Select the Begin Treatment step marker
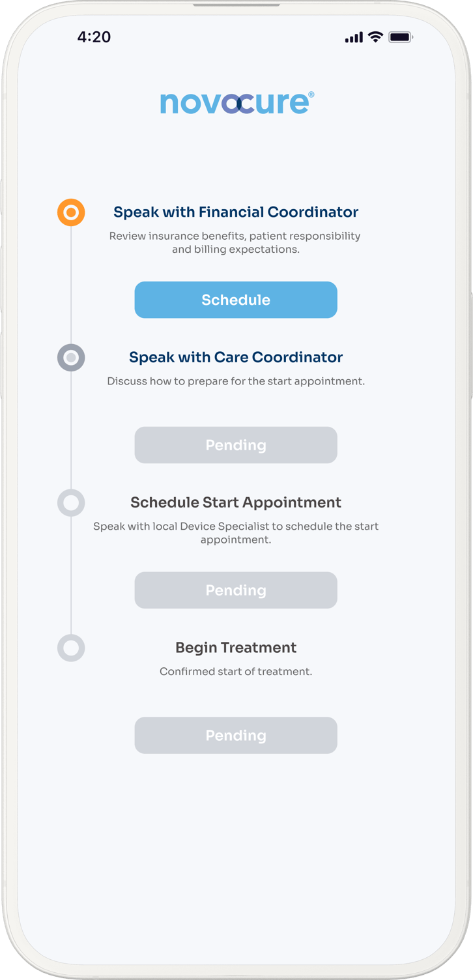 point(71,648)
